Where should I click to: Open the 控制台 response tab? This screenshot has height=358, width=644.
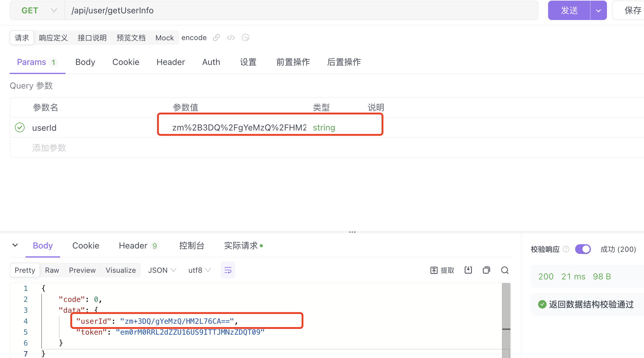click(192, 245)
